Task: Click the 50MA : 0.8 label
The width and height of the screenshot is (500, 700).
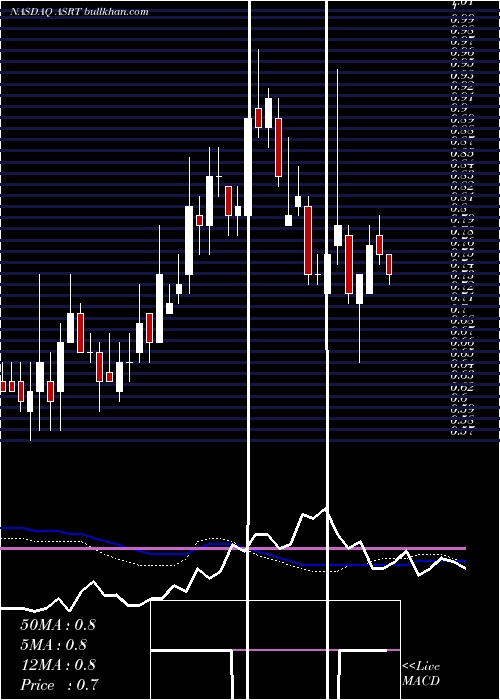Action: 58,625
